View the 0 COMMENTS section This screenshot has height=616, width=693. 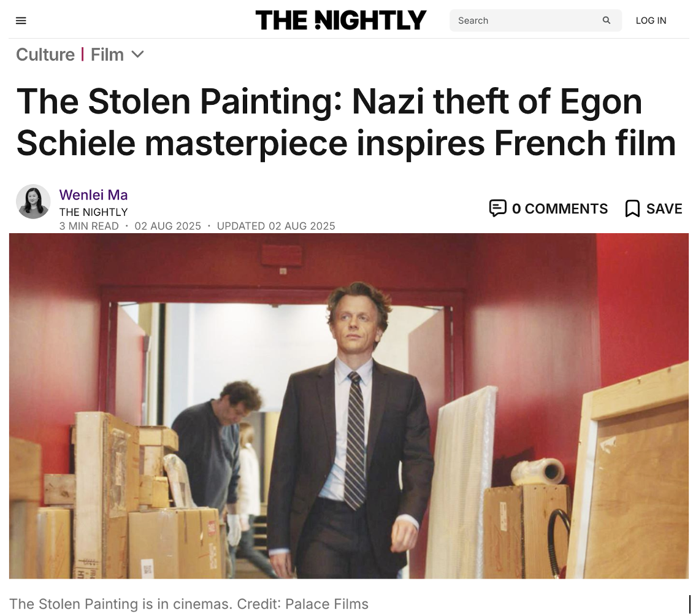(559, 208)
